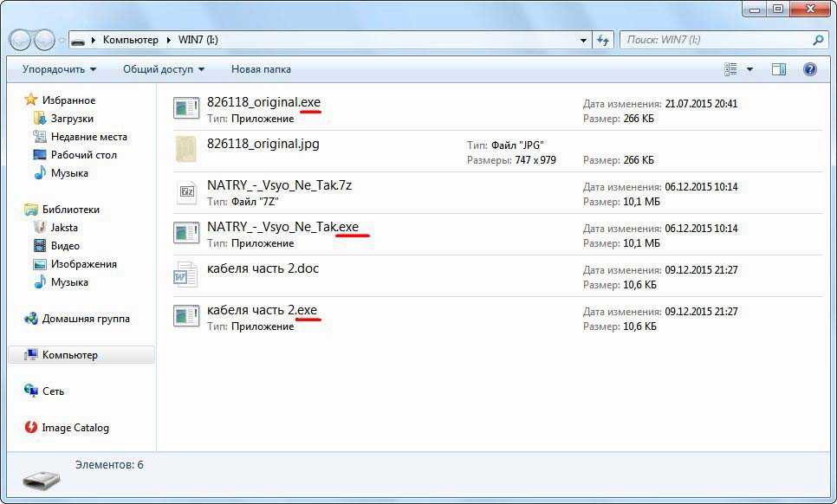This screenshot has width=837, height=504.
Task: Click the 7z archive file icon
Action: (186, 191)
